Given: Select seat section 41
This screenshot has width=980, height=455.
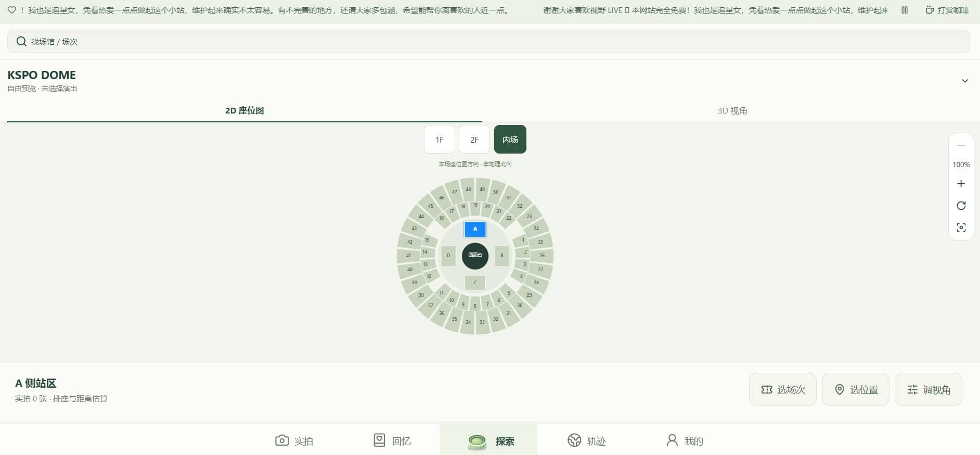Looking at the screenshot, I should [408, 256].
